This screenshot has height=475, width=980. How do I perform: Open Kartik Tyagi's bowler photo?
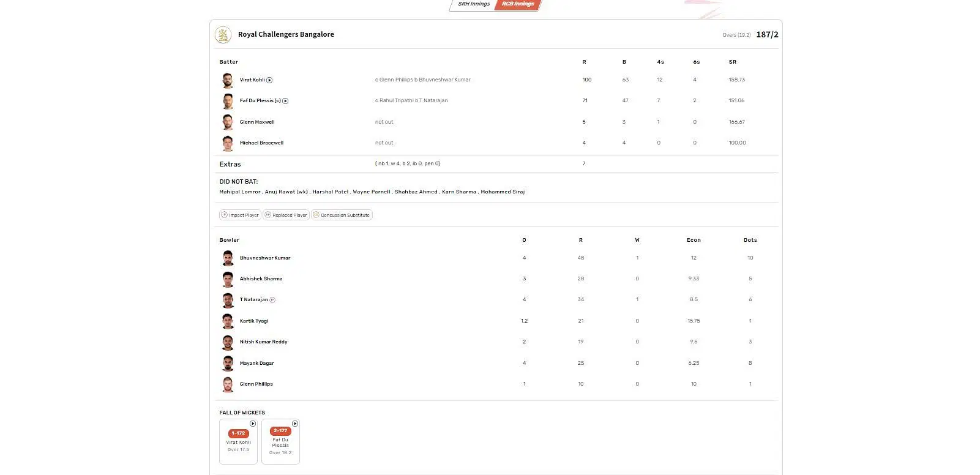(x=228, y=321)
